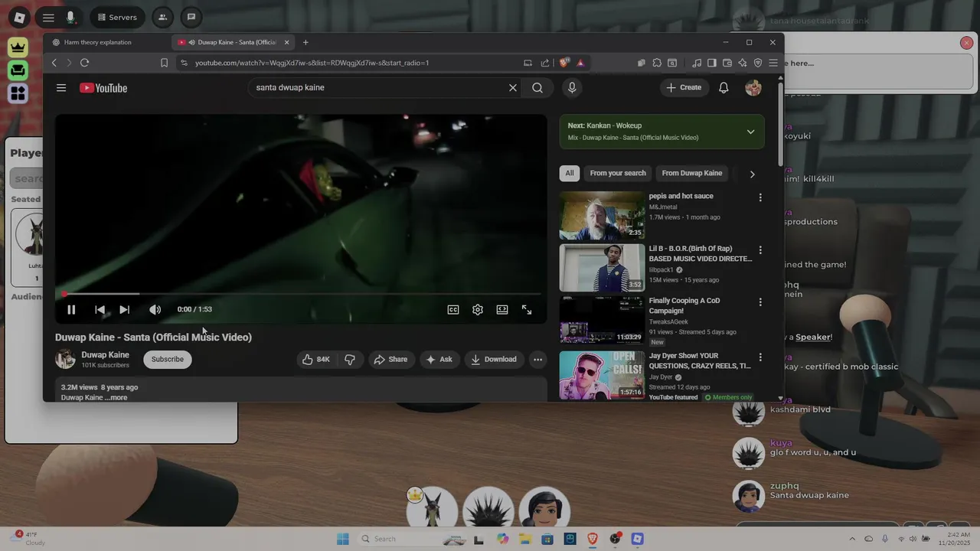Skip to the previous video in player
This screenshot has width=980, height=551.
coord(100,309)
